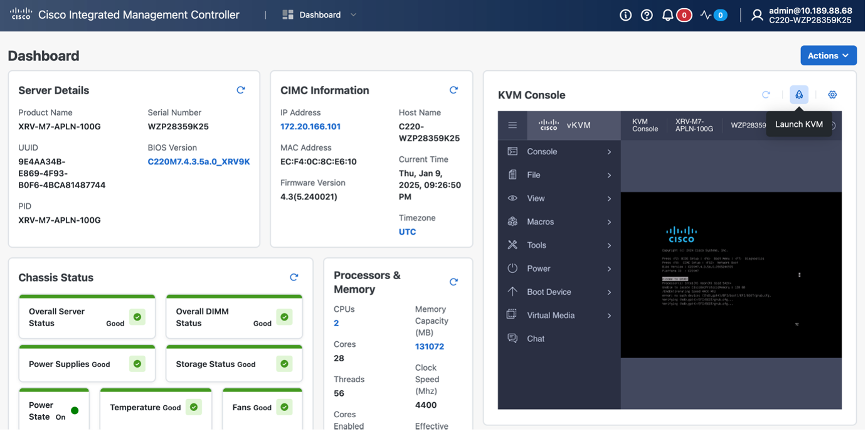This screenshot has height=431, width=868.
Task: Open the help question mark icon
Action: pos(647,14)
